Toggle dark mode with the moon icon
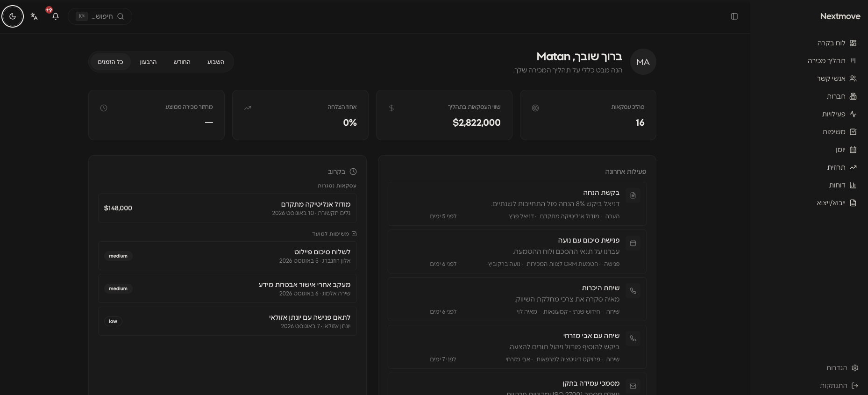The width and height of the screenshot is (868, 395). click(x=13, y=16)
